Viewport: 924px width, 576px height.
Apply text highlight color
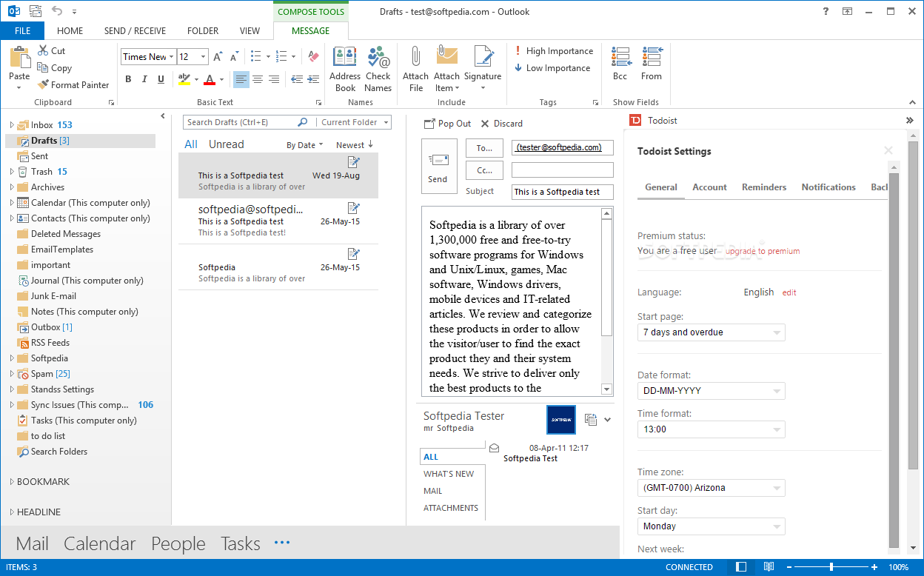[x=184, y=79]
